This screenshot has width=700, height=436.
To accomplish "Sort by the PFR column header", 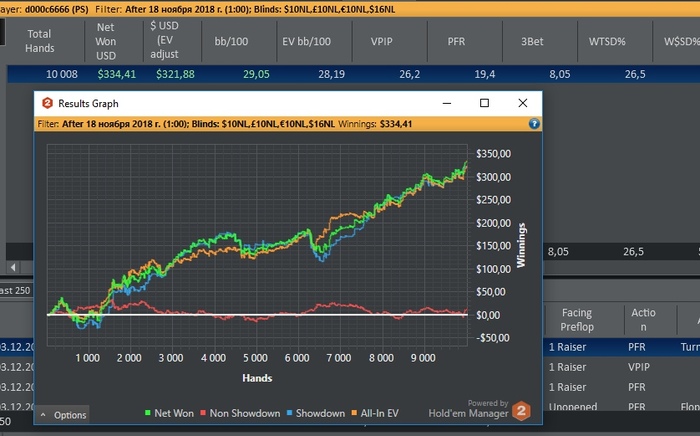I will (456, 41).
